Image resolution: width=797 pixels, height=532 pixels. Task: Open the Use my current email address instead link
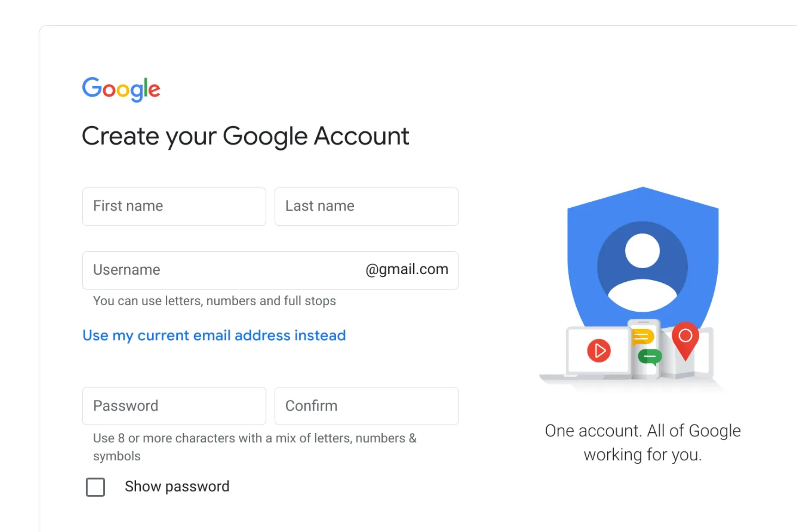[214, 335]
